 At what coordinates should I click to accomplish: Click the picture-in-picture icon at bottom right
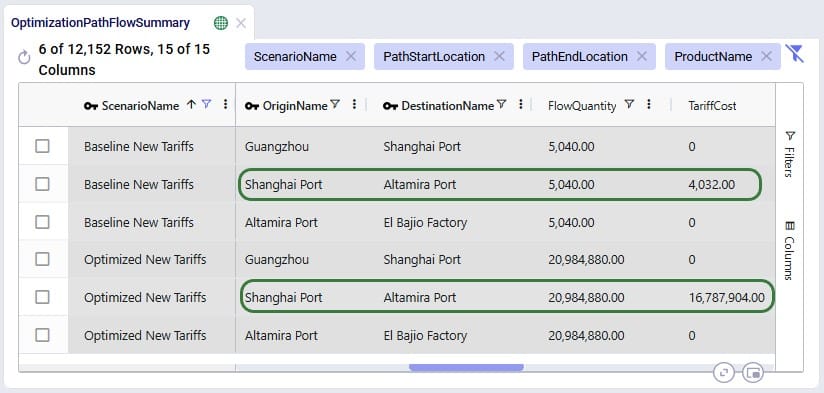[x=753, y=373]
